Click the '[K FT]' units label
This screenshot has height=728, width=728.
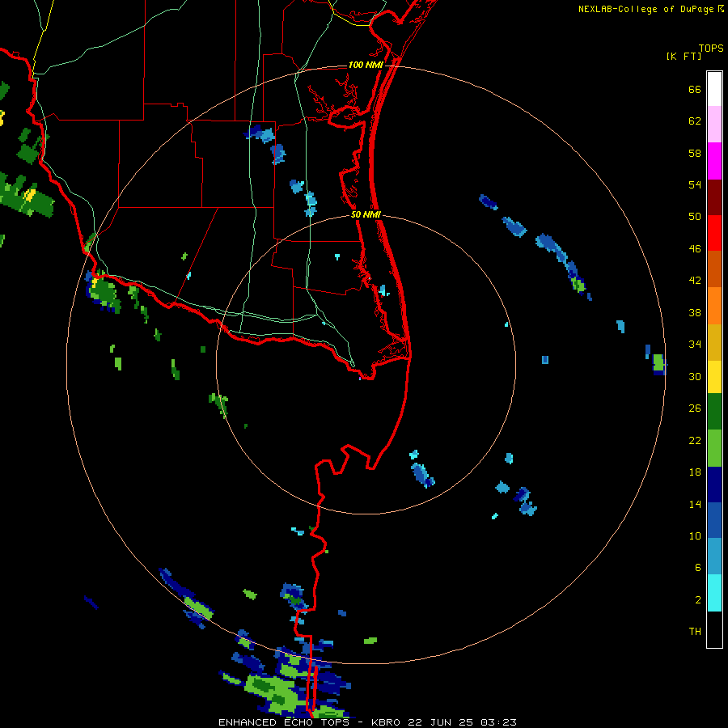click(x=684, y=57)
